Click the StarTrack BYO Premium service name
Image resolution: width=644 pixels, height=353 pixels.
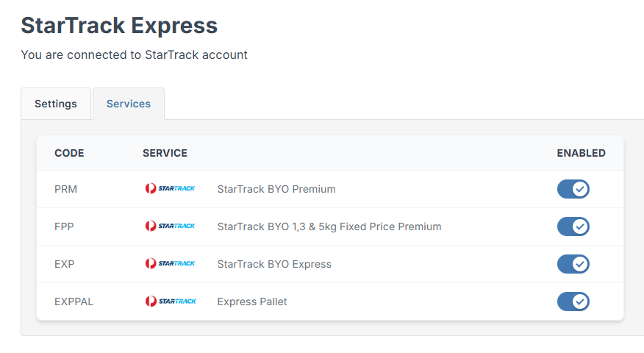click(x=276, y=189)
